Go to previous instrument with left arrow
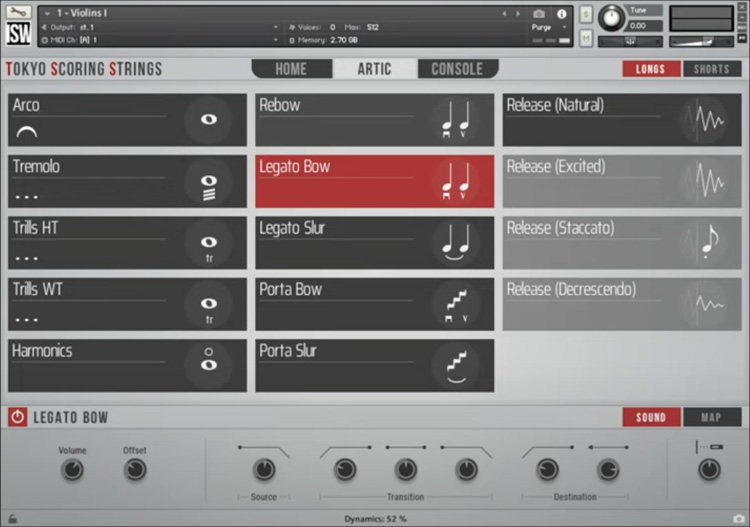750x527 pixels. (x=504, y=14)
